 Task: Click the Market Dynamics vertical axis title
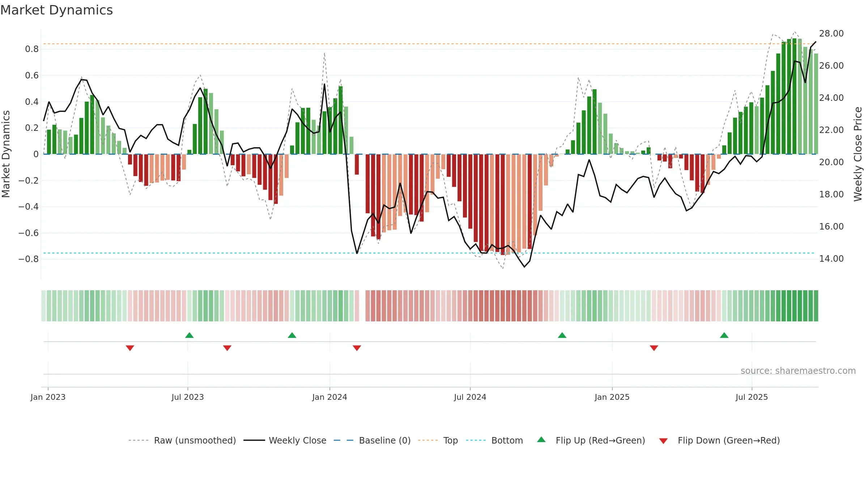6,154
